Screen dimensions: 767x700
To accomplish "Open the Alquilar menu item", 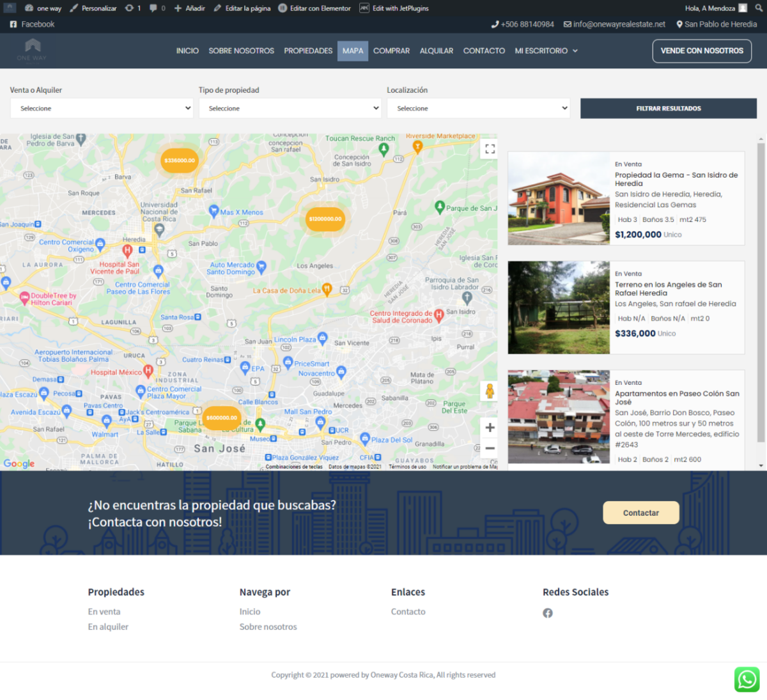I will click(x=437, y=51).
